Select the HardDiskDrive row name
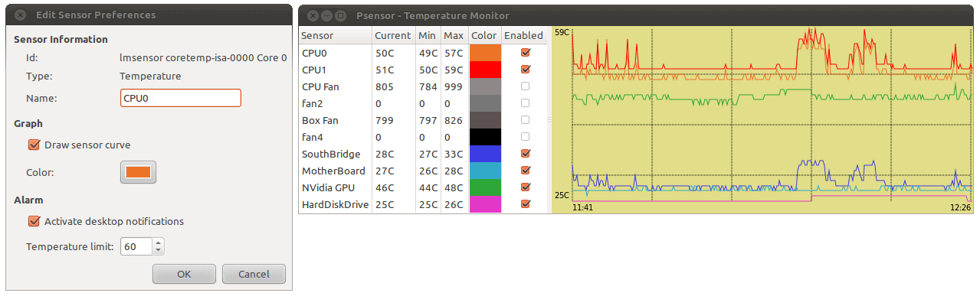 click(335, 204)
